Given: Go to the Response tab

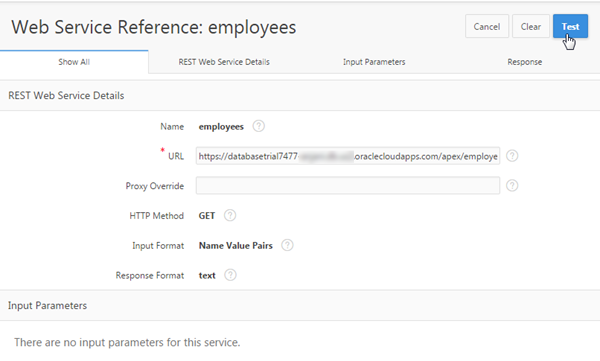Looking at the screenshot, I should [x=524, y=62].
